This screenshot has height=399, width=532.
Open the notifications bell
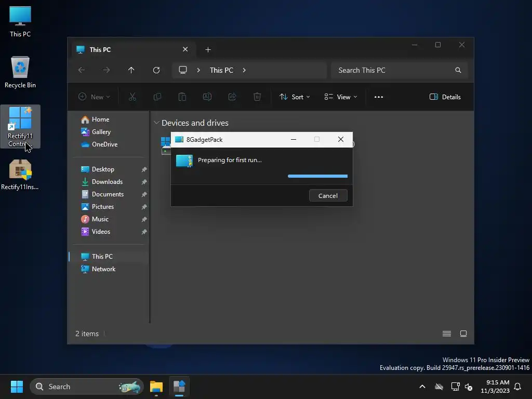point(518,387)
